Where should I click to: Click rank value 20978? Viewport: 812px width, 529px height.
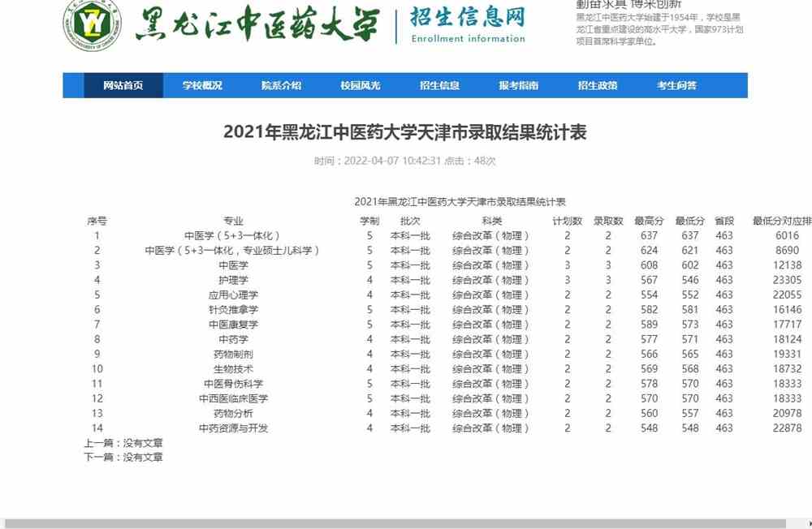pyautogui.click(x=787, y=414)
